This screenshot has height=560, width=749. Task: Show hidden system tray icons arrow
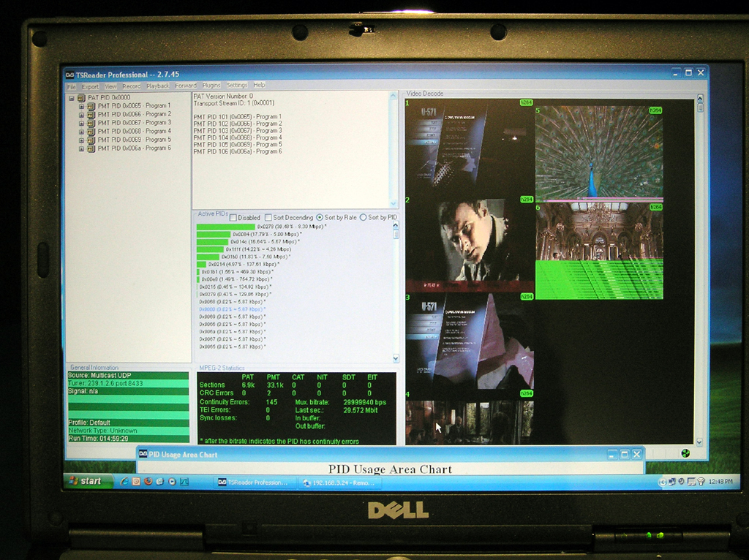663,483
